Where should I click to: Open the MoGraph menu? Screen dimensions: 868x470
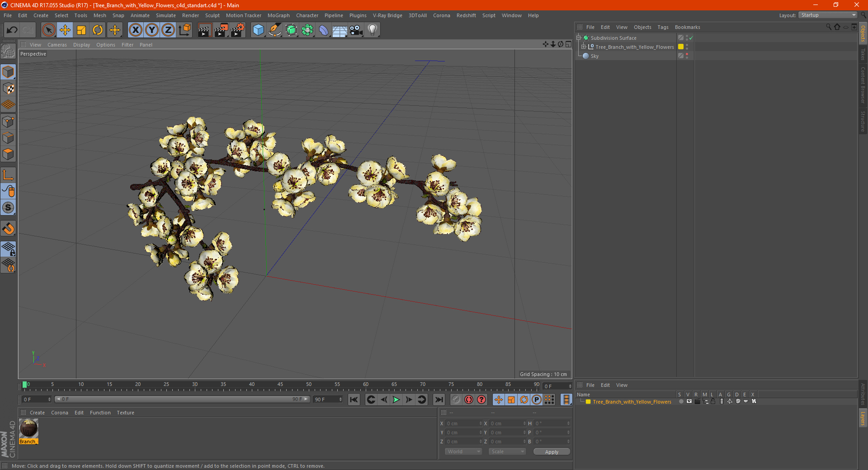tap(278, 15)
